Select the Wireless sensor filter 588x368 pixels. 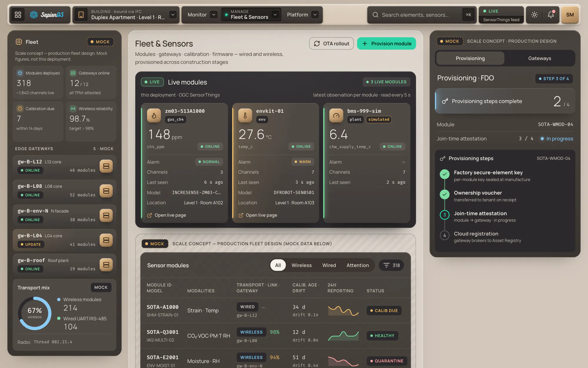pyautogui.click(x=301, y=265)
